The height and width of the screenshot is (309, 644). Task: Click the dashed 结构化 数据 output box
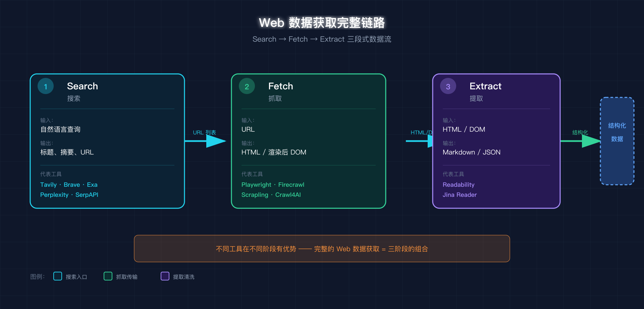[617, 141]
